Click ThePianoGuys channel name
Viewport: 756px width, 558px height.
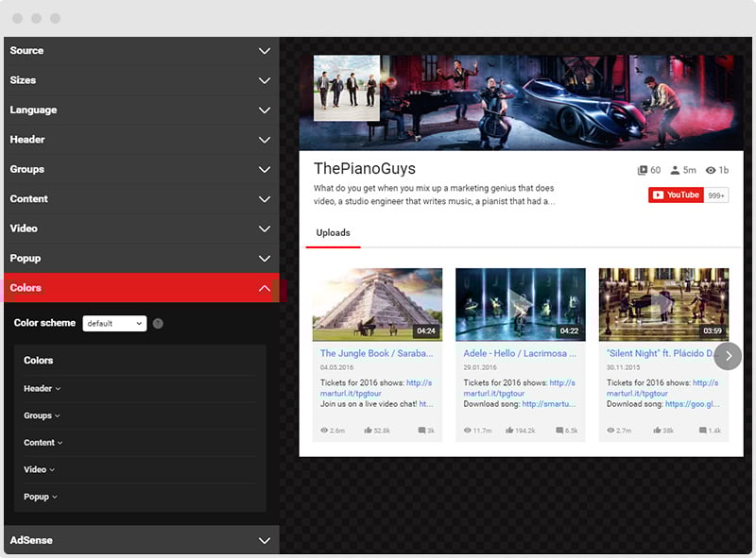[365, 169]
